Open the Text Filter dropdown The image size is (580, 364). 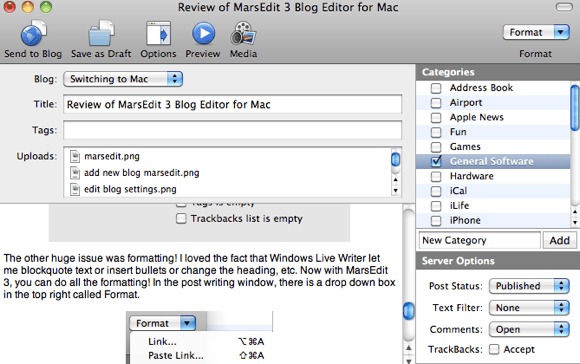[529, 308]
